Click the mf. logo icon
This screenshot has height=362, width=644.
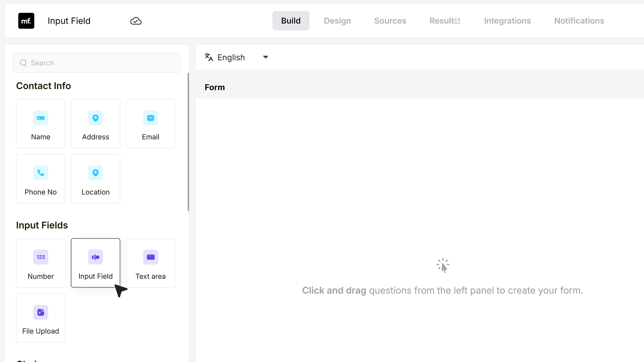click(x=26, y=21)
